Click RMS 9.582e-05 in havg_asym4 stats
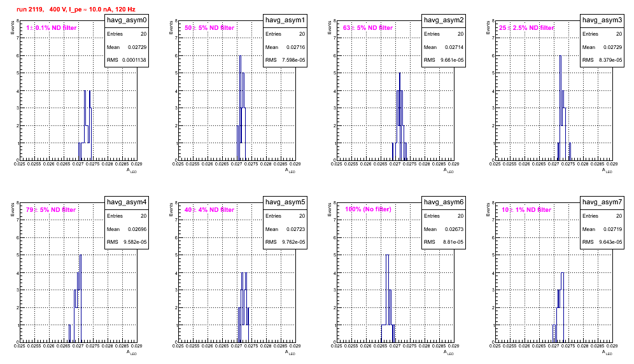Viewport: 634px width, 364px height. pos(127,242)
